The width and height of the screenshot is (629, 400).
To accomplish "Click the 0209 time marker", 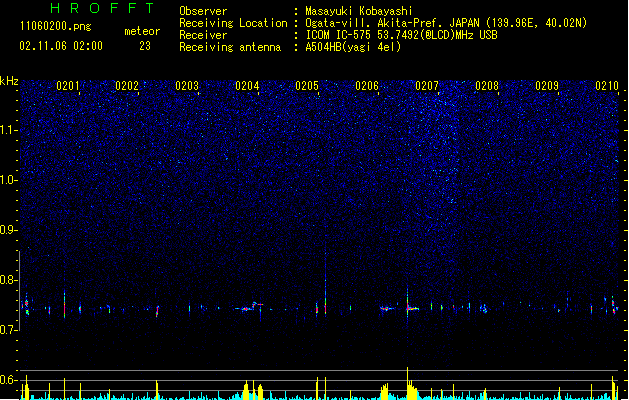I will coord(547,85).
